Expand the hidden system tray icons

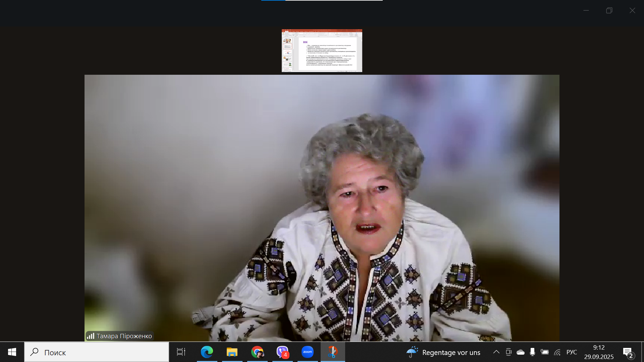(496, 352)
